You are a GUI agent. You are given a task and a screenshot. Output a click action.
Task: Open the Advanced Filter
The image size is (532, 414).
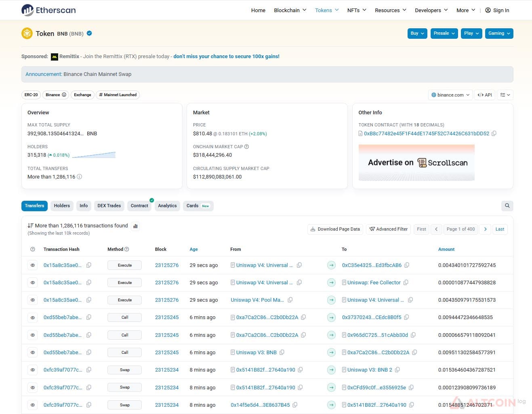[389, 229]
